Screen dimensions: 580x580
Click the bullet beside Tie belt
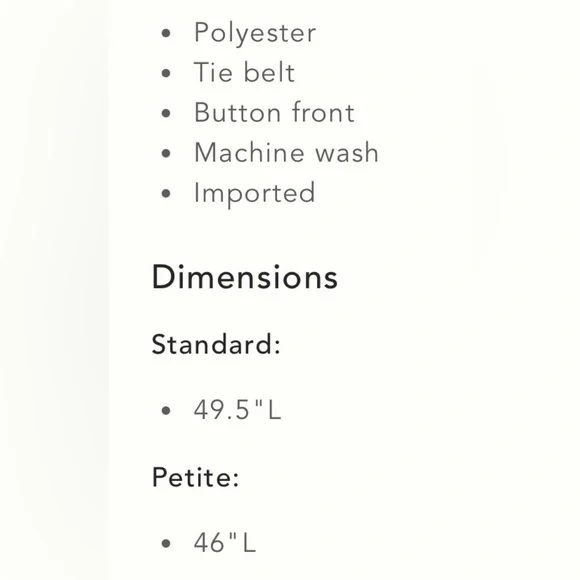[166, 73]
